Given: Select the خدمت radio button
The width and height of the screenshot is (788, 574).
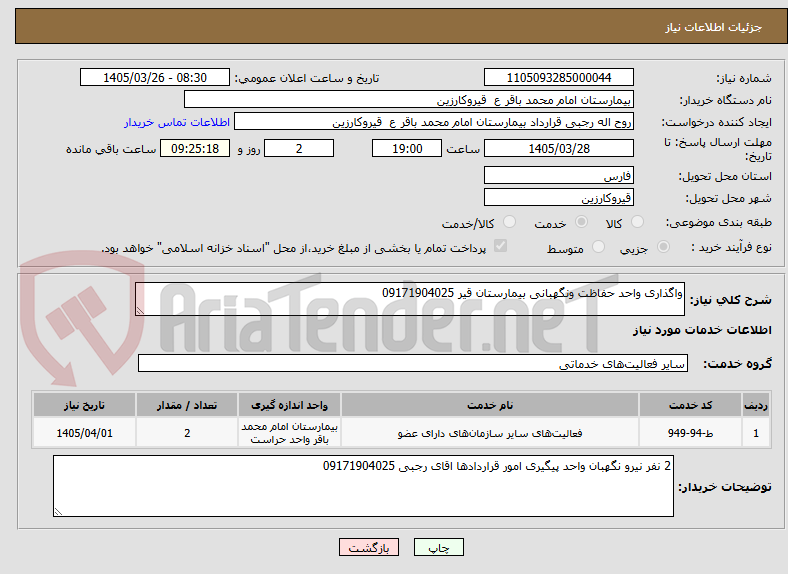Looking at the screenshot, I should (581, 222).
